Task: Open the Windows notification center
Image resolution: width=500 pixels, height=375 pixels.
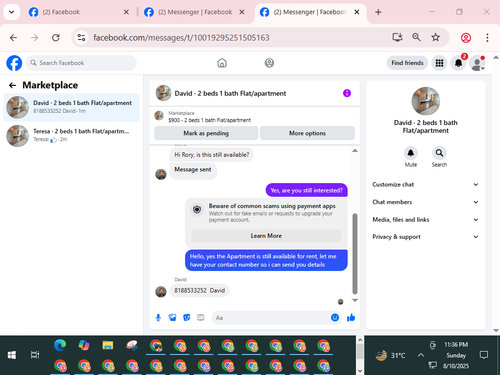Action: (484, 355)
